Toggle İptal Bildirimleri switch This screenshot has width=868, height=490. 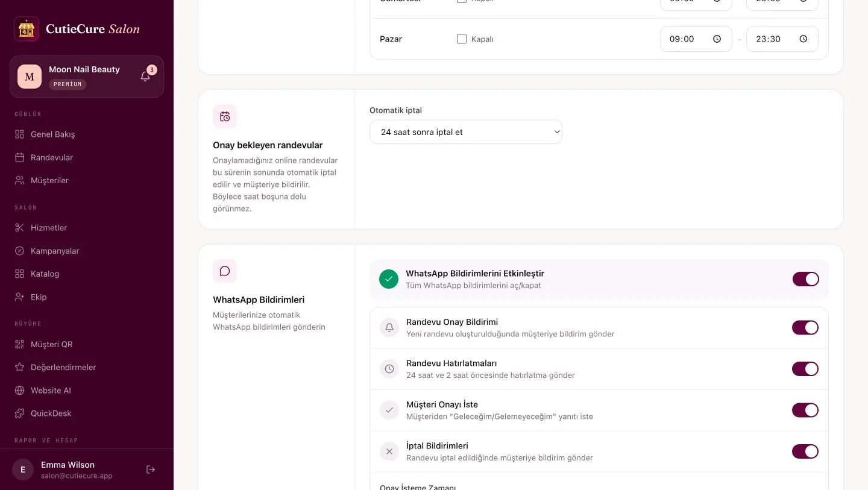(805, 451)
